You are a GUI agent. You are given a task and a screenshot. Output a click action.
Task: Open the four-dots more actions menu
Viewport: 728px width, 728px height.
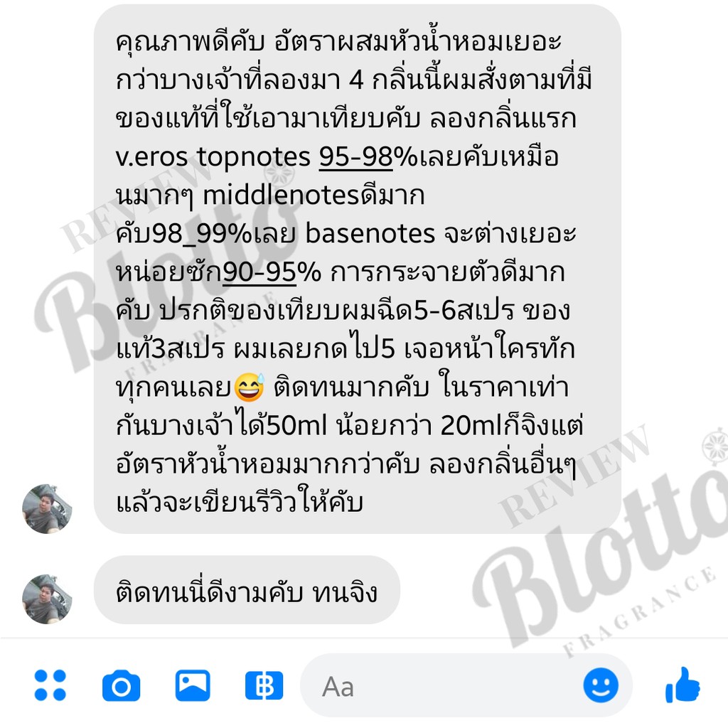tap(50, 685)
